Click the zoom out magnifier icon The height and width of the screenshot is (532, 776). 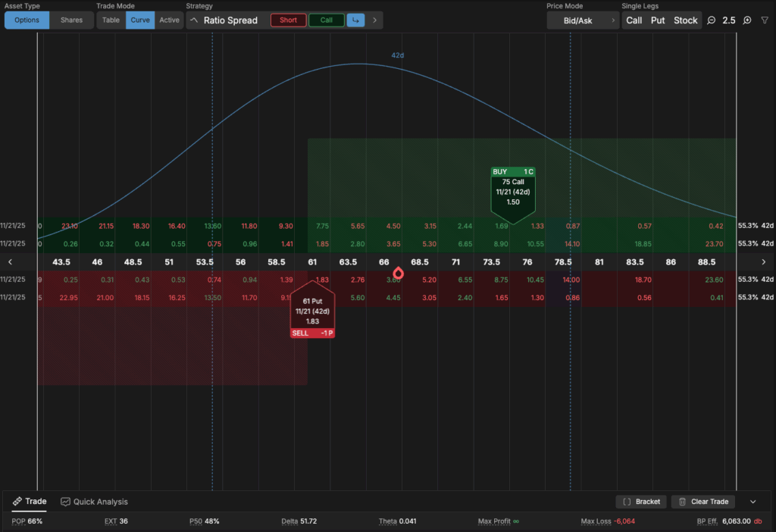(712, 20)
